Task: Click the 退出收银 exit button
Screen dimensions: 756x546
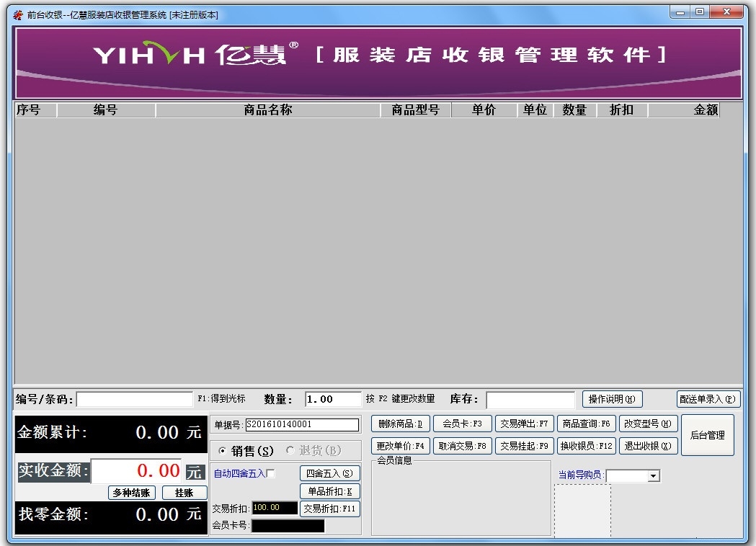Action: (648, 446)
